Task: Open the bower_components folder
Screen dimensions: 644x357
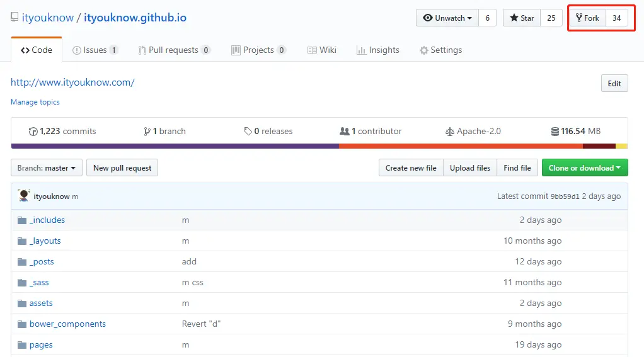Action: 68,324
